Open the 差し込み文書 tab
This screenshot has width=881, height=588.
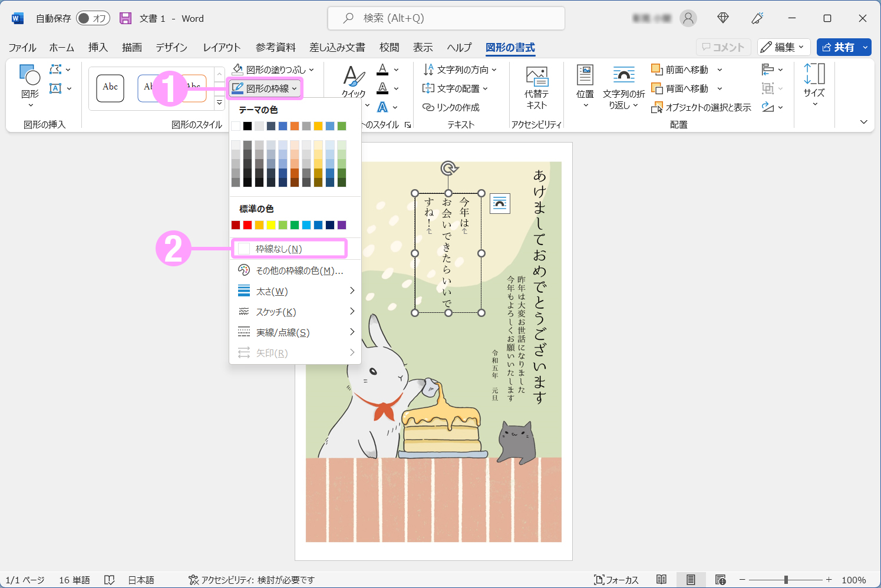(x=337, y=47)
